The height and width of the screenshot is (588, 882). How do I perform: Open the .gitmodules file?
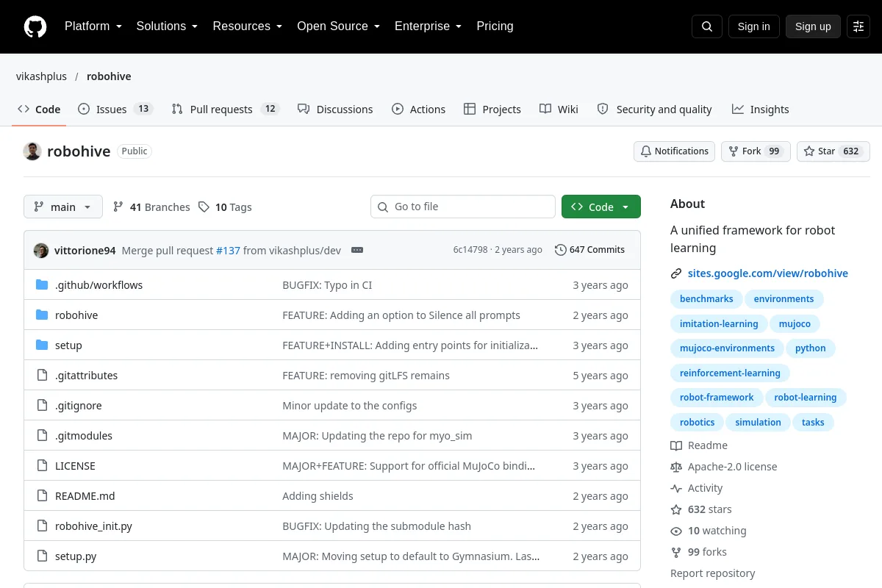[84, 435]
